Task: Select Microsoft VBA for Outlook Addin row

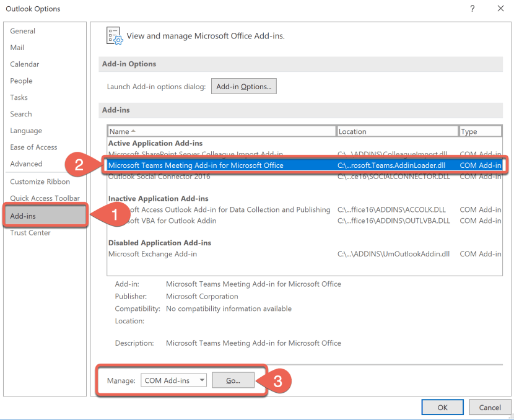Action: point(304,221)
